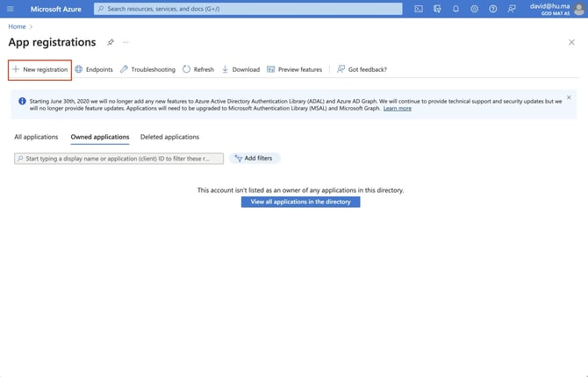The height and width of the screenshot is (377, 588).
Task: Select the Owned applications tab
Action: [100, 137]
